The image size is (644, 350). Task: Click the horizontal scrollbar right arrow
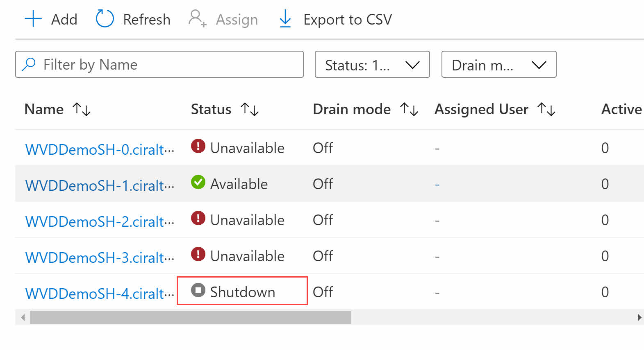point(639,317)
